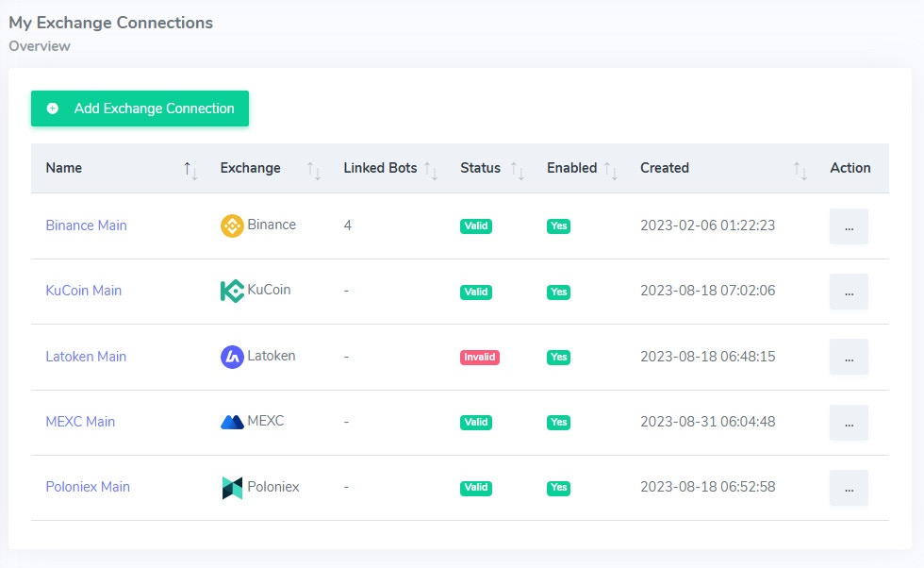Open action menu for MEXC Main row

[849, 423]
